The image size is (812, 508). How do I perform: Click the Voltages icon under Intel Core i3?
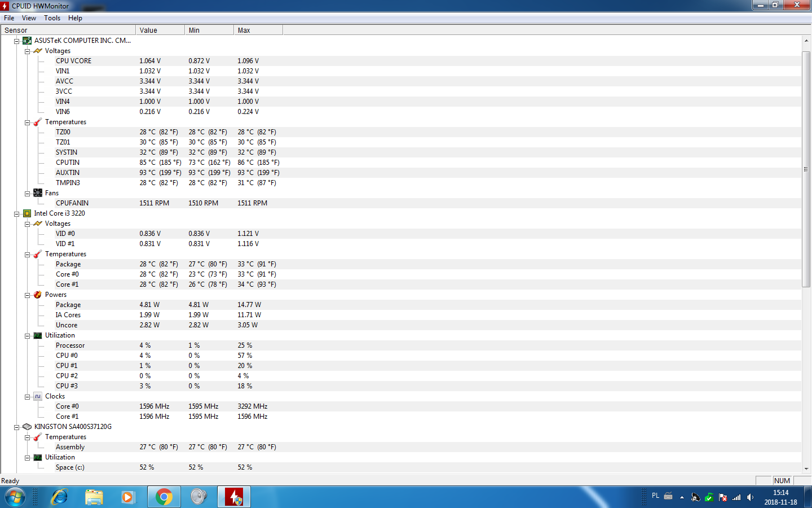[x=38, y=224]
